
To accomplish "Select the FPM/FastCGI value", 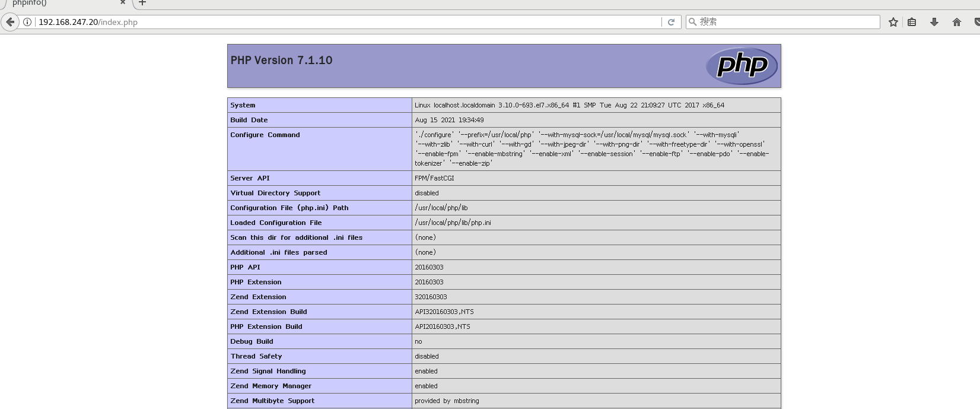I will coord(434,178).
